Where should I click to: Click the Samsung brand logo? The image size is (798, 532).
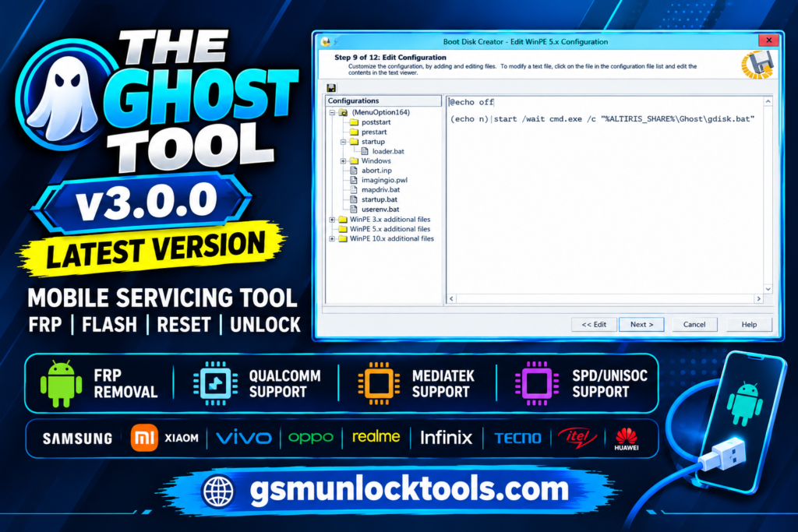click(x=77, y=439)
